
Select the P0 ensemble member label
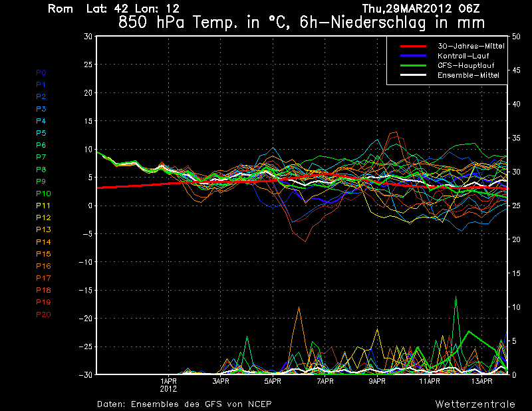click(41, 72)
